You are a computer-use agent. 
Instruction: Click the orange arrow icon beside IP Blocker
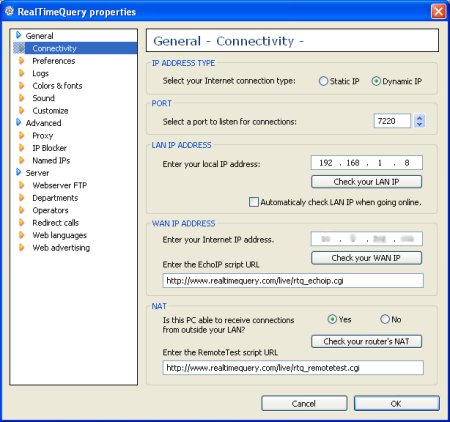[x=22, y=148]
